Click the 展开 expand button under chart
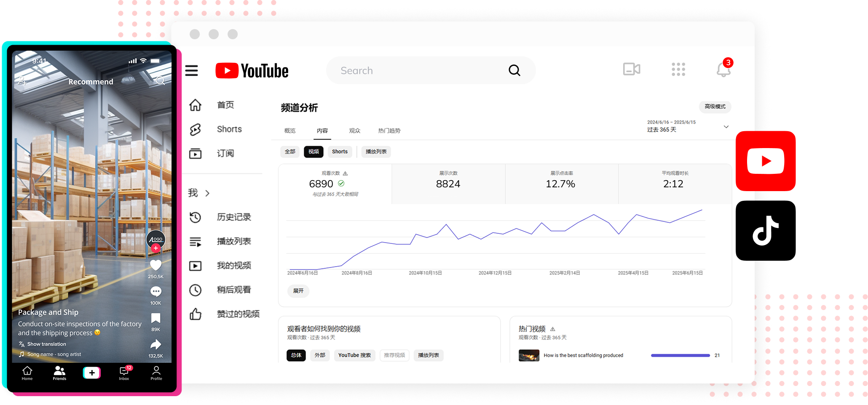The width and height of the screenshot is (868, 405). click(298, 291)
